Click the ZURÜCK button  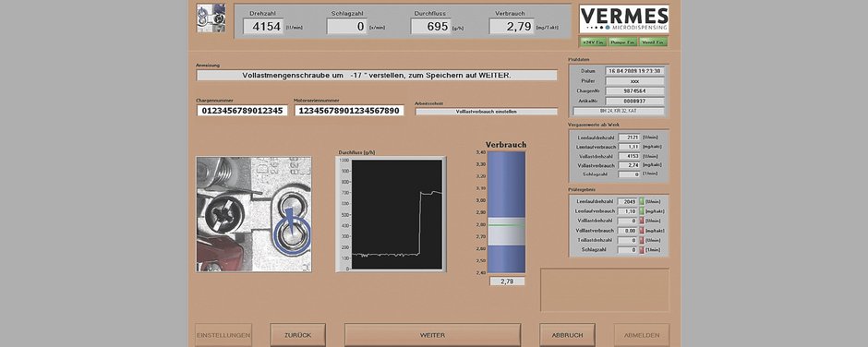click(x=298, y=335)
